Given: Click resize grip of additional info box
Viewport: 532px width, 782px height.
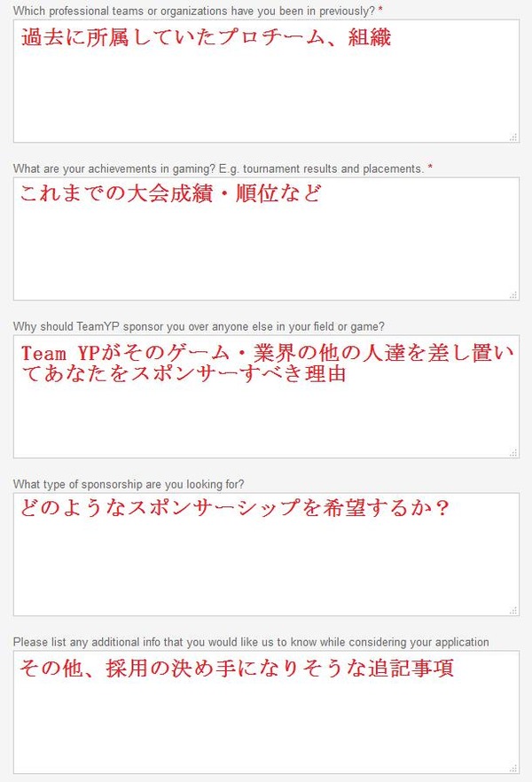Looking at the screenshot, I should pos(513,768).
